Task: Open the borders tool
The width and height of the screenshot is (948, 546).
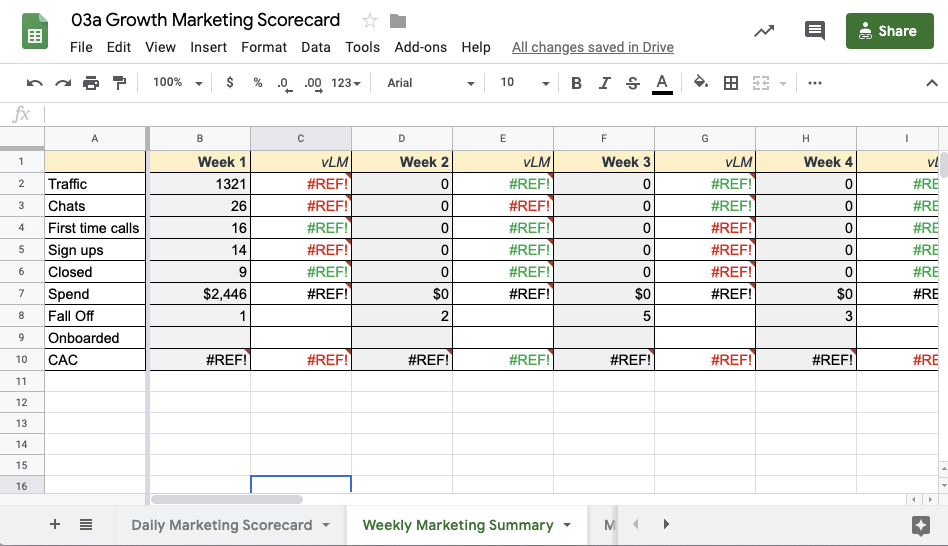Action: [730, 83]
